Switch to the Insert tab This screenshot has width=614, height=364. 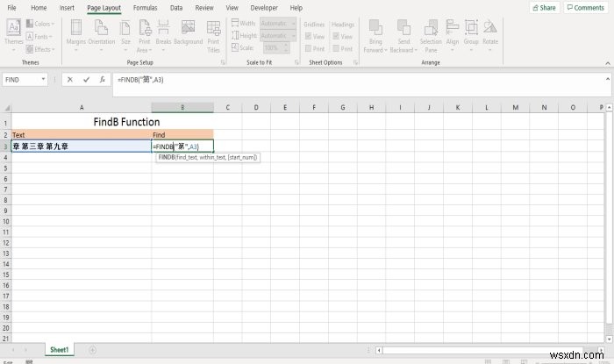point(67,8)
